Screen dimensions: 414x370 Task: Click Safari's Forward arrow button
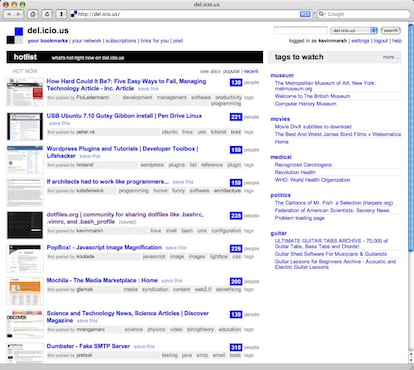[18, 14]
